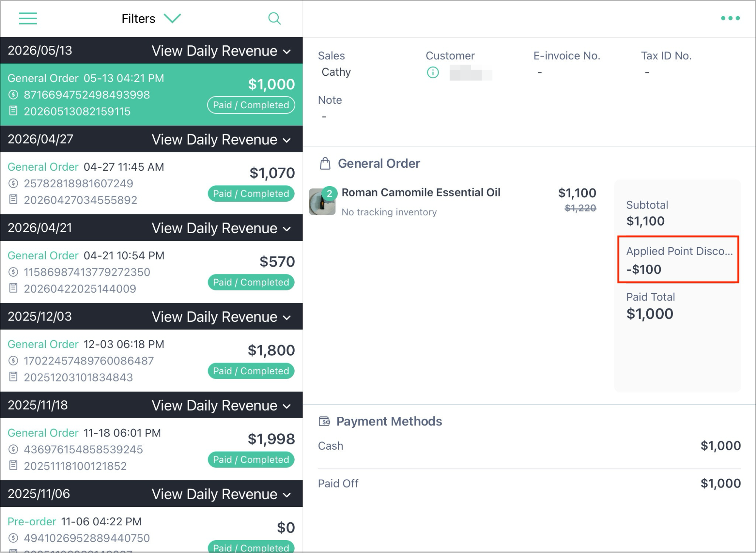
Task: Open the hamburger menu
Action: (28, 18)
